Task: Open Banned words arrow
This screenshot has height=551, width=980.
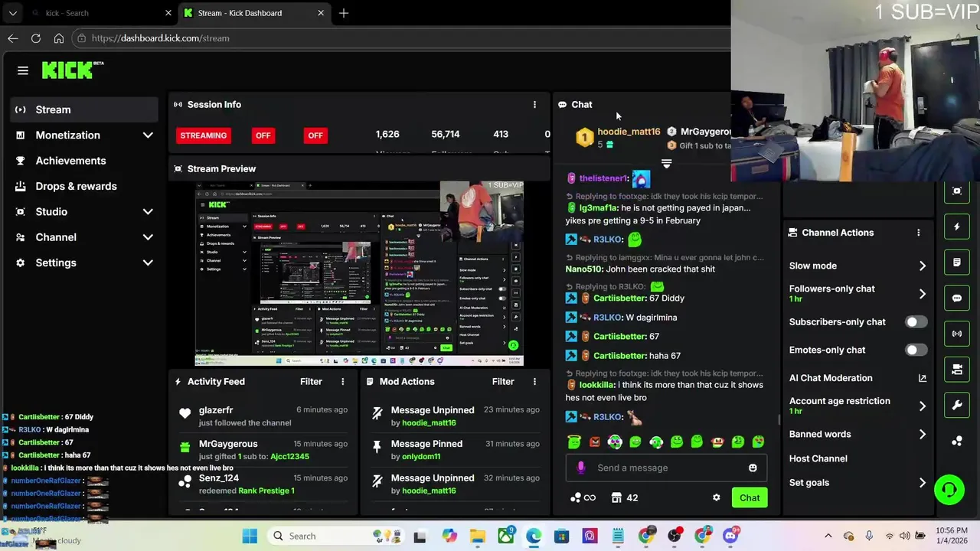Action: point(922,434)
